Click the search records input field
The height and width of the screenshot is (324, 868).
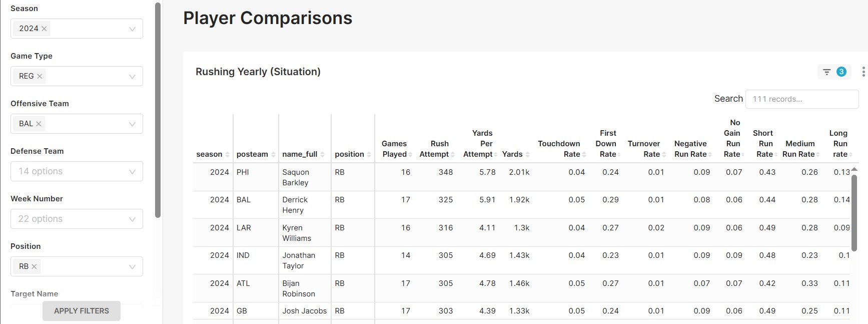pyautogui.click(x=801, y=99)
